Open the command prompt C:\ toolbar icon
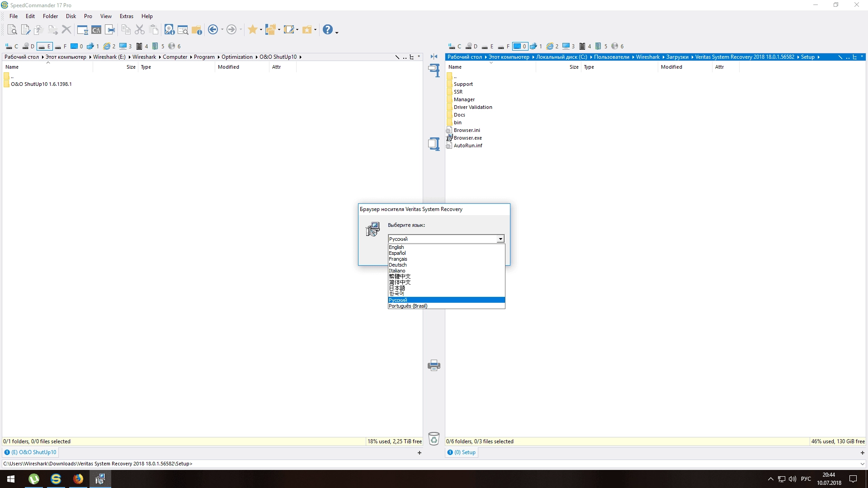This screenshot has width=868, height=488. (96, 30)
